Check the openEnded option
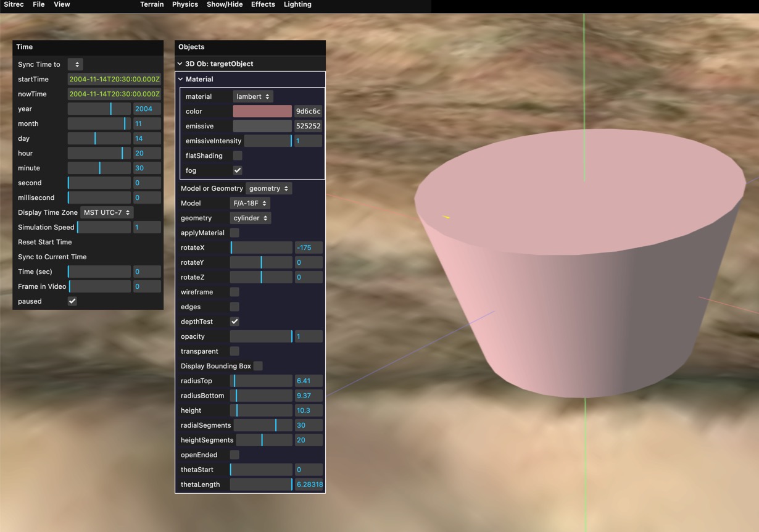 pyautogui.click(x=234, y=455)
